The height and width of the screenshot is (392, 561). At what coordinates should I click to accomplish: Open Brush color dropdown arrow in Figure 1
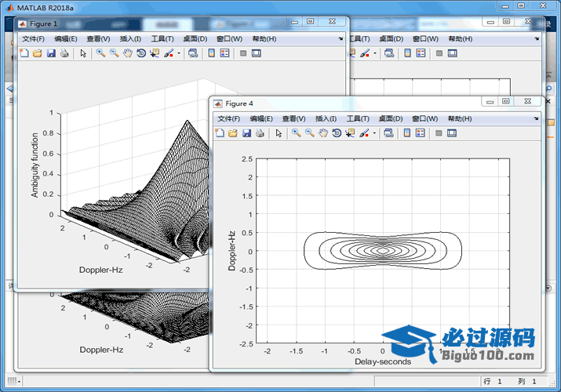tap(179, 53)
